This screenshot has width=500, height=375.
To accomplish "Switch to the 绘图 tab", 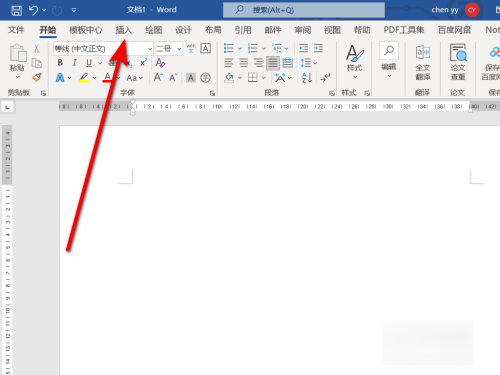I will click(x=153, y=30).
